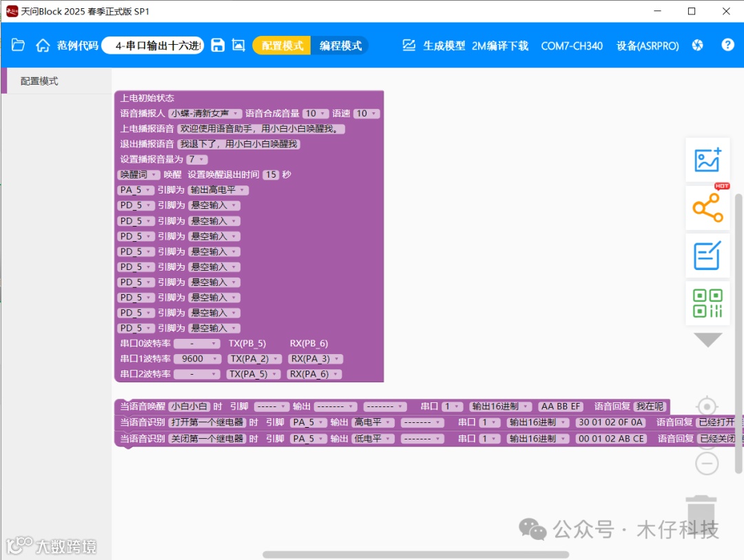Open TX(PA_2) dropdown
Screen dimensions: 744x560
click(254, 359)
